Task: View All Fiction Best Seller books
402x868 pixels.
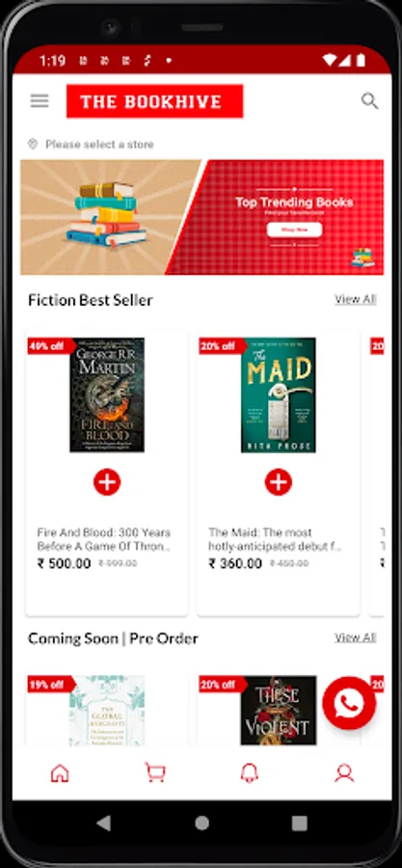Action: pos(356,300)
